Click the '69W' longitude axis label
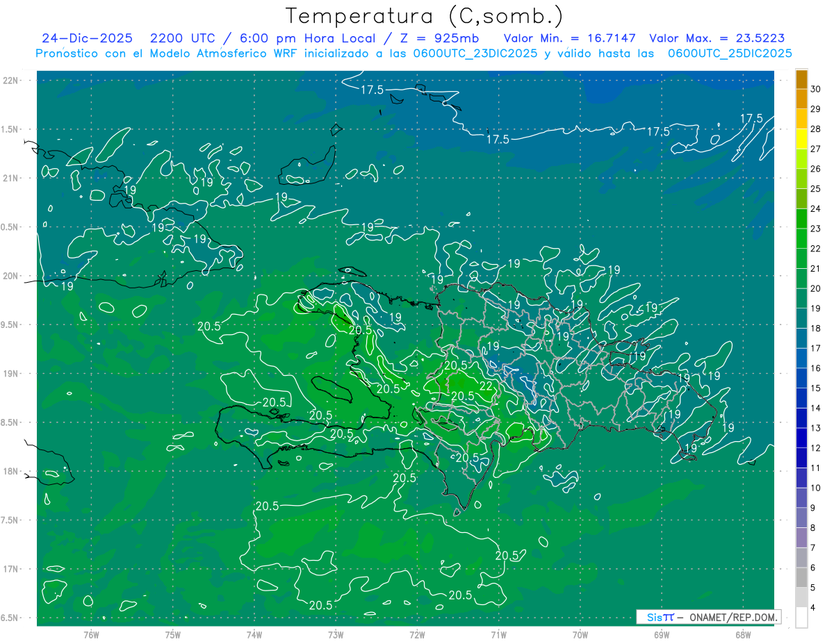Screen dimensions: 834x644 point(662,634)
